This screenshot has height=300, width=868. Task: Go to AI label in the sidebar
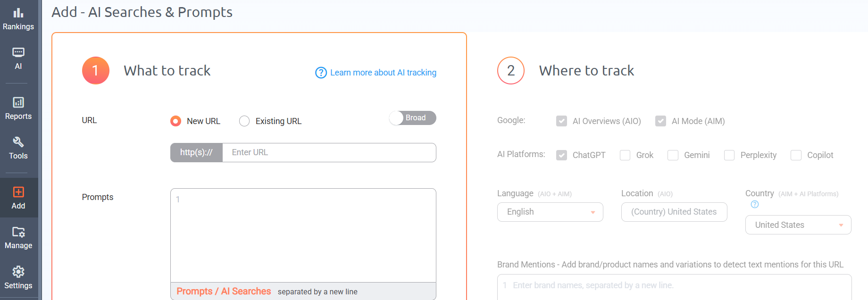coord(18,67)
